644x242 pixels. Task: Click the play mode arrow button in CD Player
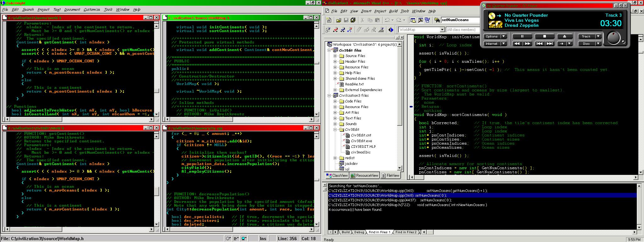tap(562, 44)
